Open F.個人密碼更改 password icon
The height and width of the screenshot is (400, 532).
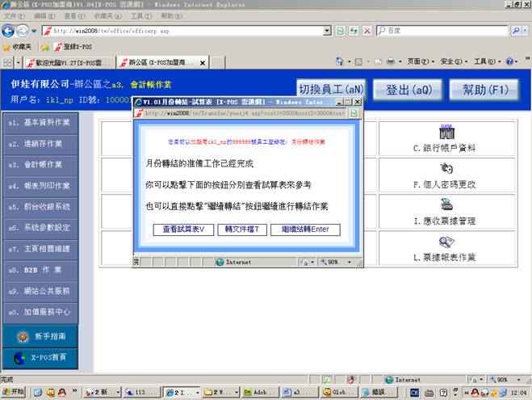tap(446, 168)
